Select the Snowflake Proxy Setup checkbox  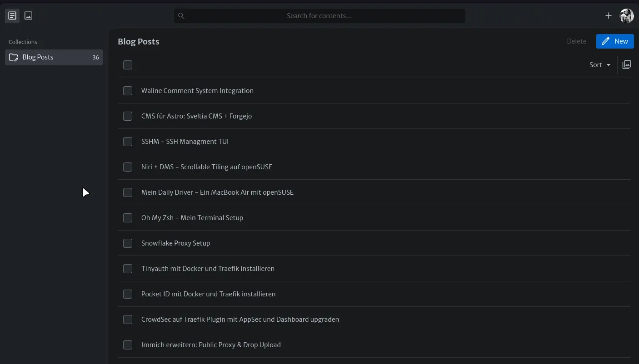point(128,243)
